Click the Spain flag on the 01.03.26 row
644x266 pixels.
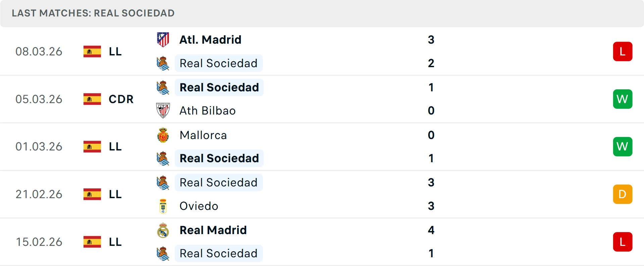[x=92, y=146]
